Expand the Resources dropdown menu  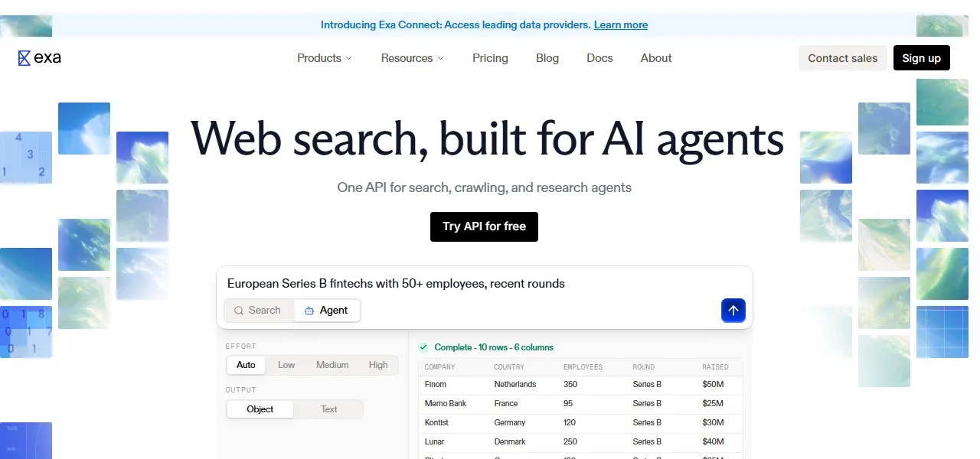coord(412,58)
